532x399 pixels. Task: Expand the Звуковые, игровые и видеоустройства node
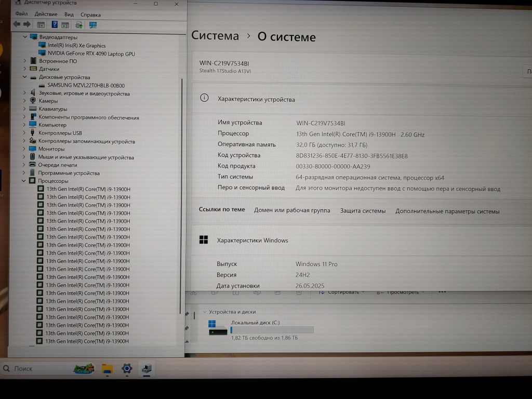[24, 94]
